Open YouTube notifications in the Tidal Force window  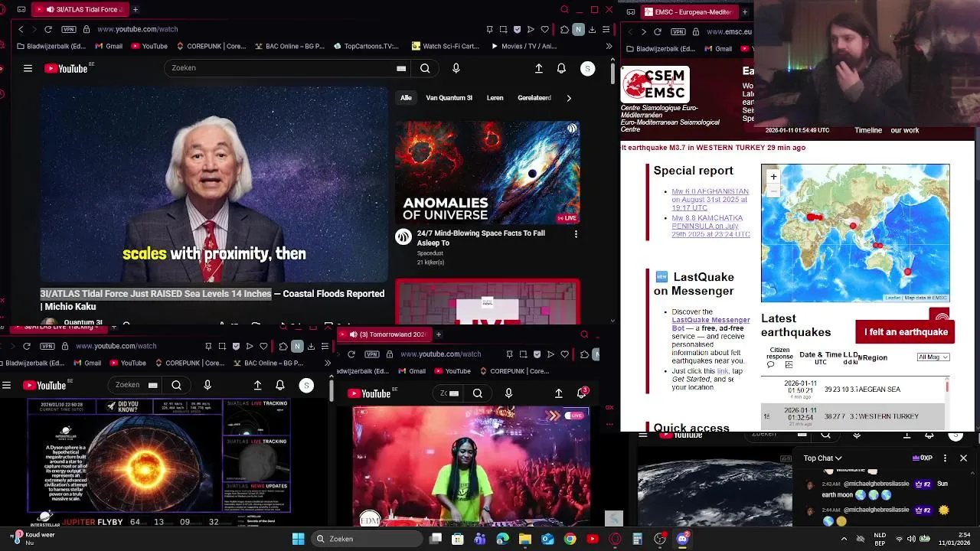click(x=561, y=68)
